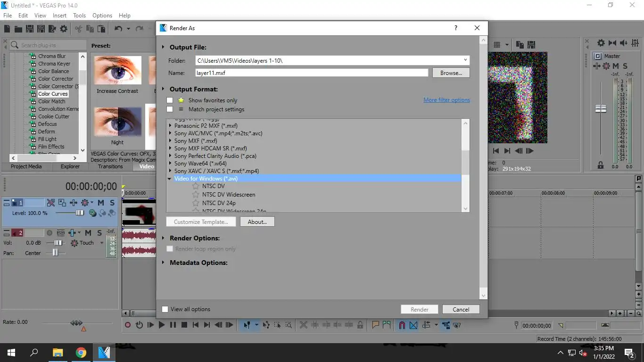The width and height of the screenshot is (644, 362).
Task: Click the Open folder icon in toolbar
Action: (18, 29)
